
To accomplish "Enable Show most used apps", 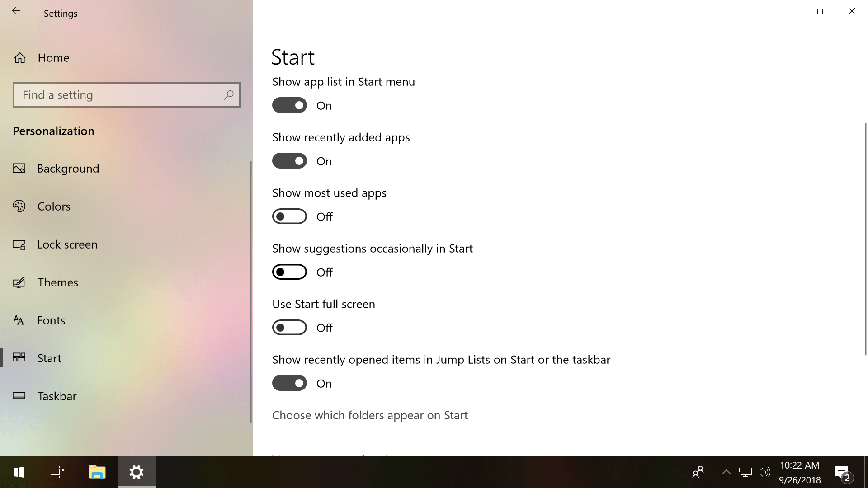I will (289, 216).
